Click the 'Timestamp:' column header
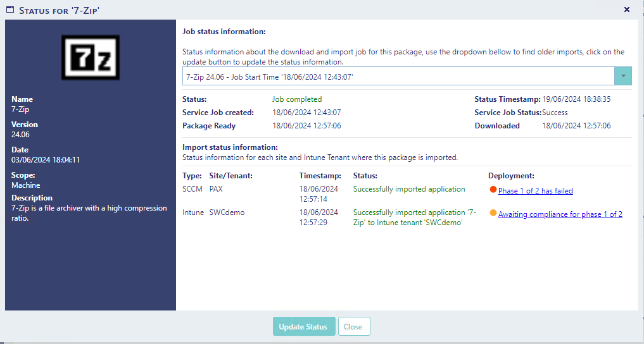644x344 pixels. [x=320, y=176]
